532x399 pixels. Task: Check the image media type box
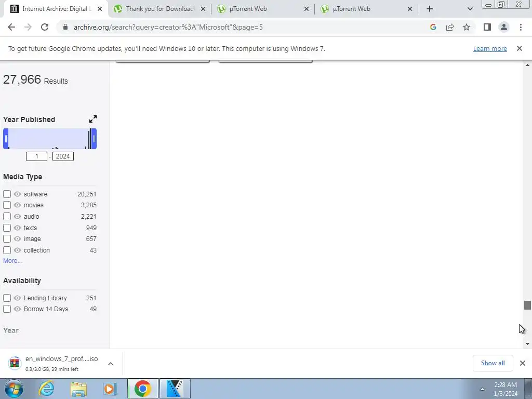coord(7,239)
